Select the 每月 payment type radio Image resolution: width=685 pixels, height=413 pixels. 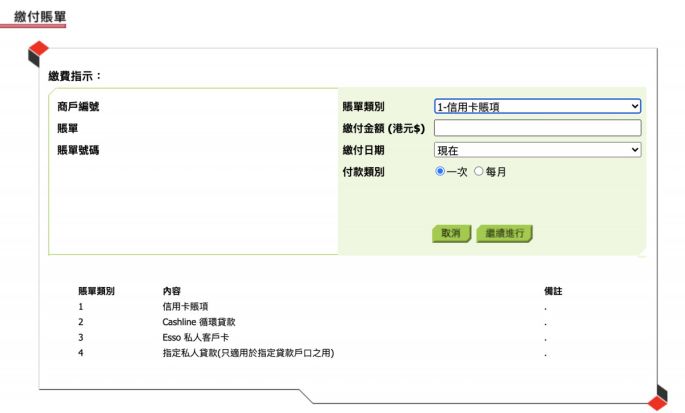pos(479,171)
